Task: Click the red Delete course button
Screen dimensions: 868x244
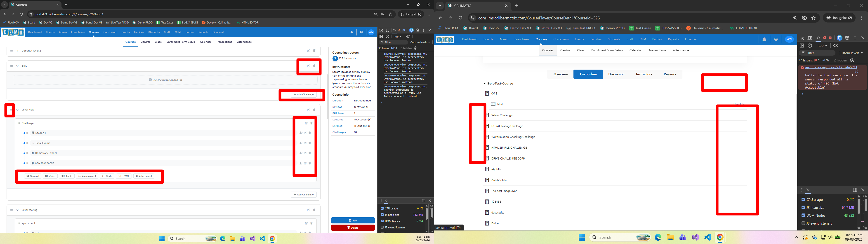Action: pos(352,228)
